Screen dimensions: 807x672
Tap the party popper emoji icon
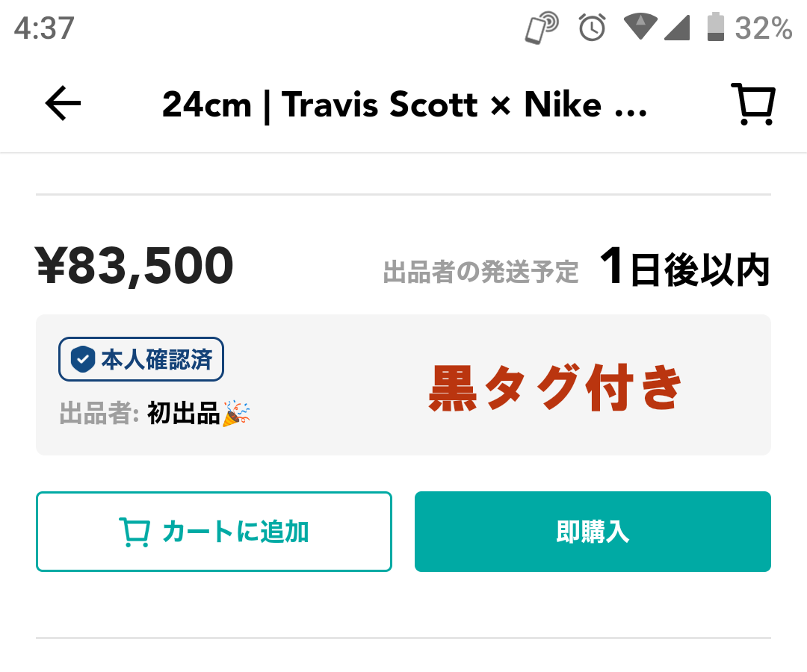236,413
